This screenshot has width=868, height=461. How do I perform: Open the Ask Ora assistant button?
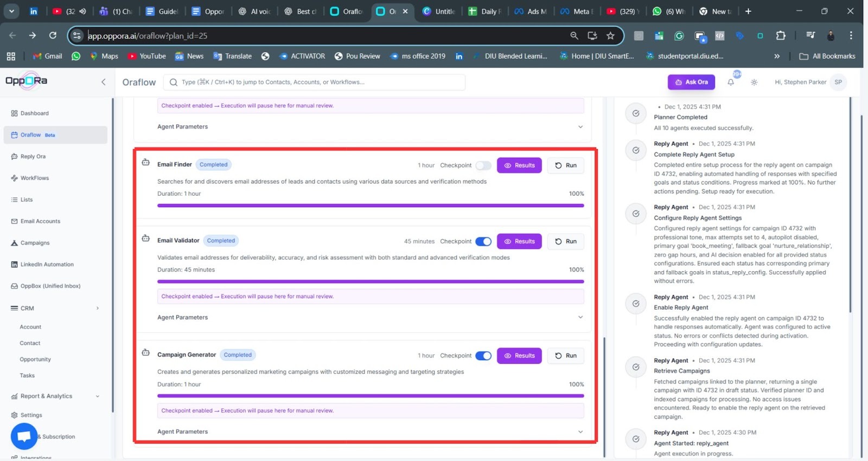pos(691,82)
